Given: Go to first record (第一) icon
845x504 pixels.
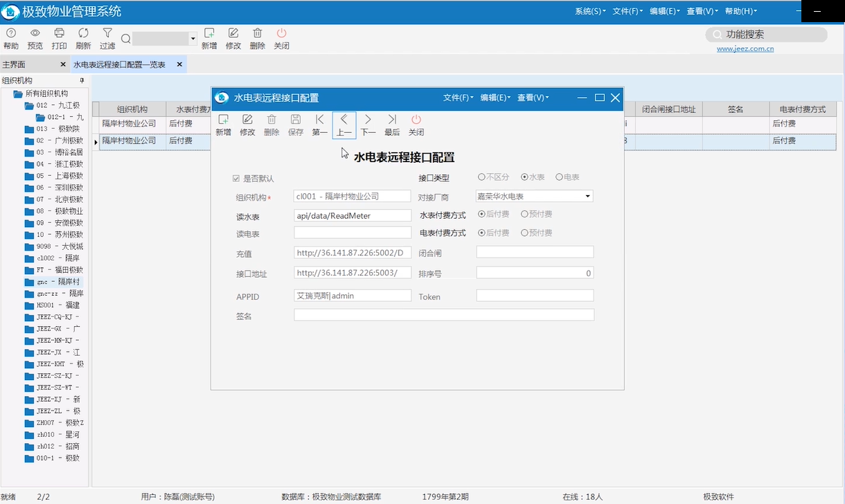Looking at the screenshot, I should click(319, 120).
